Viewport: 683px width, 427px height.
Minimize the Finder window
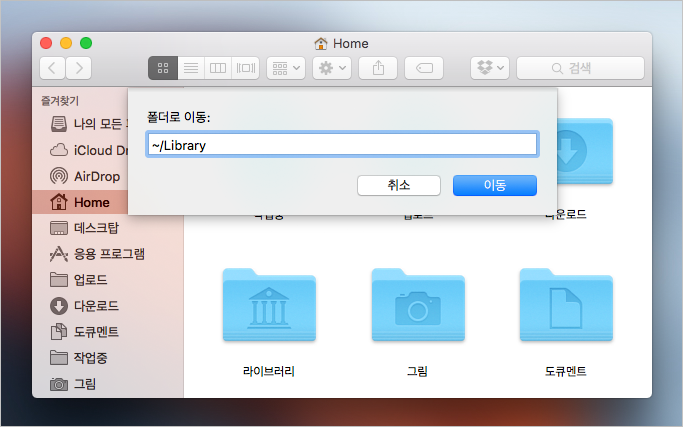point(66,43)
